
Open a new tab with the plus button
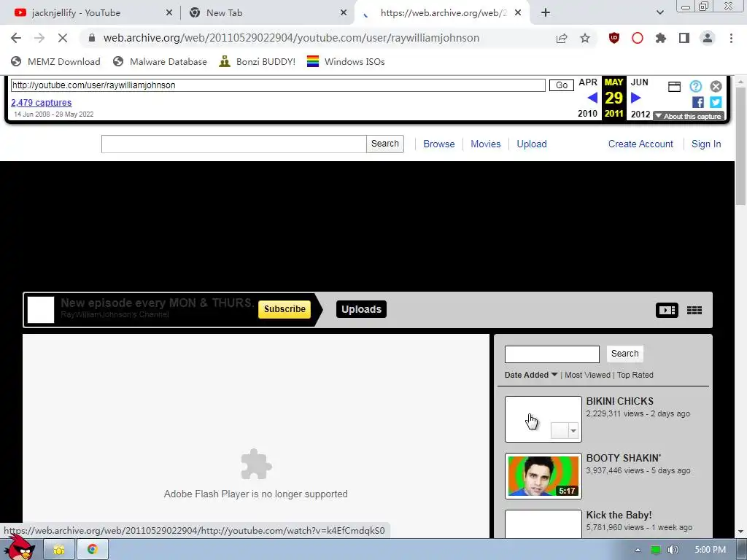546,13
